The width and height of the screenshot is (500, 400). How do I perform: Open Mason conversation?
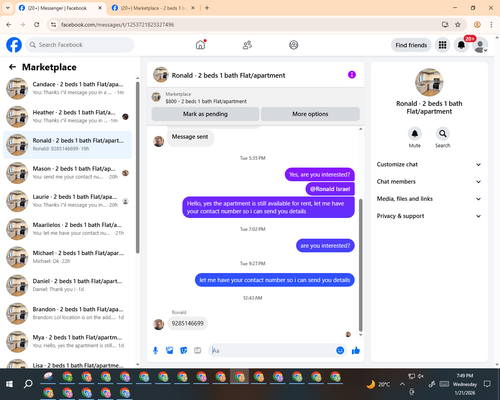[68, 173]
